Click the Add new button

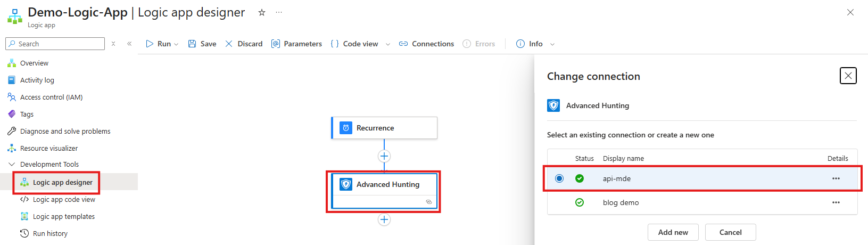673,232
